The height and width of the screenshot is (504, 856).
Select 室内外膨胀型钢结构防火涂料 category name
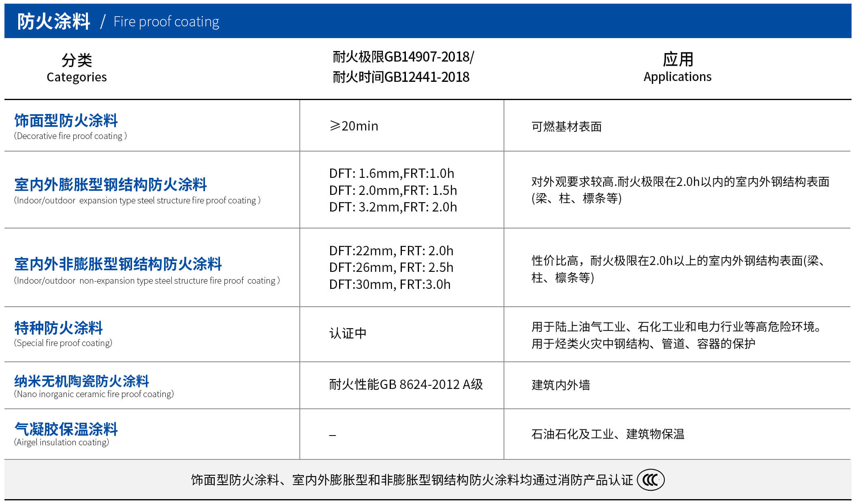[110, 184]
